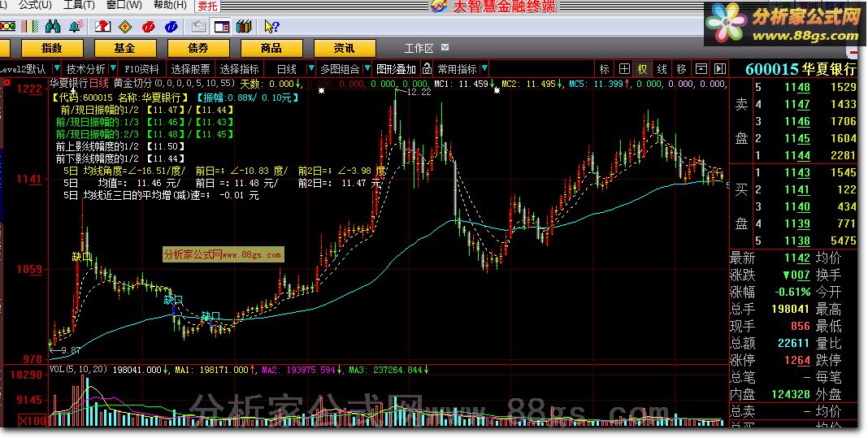This screenshot has height=438, width=868.
Task: Click the 选择股票 button
Action: point(190,69)
